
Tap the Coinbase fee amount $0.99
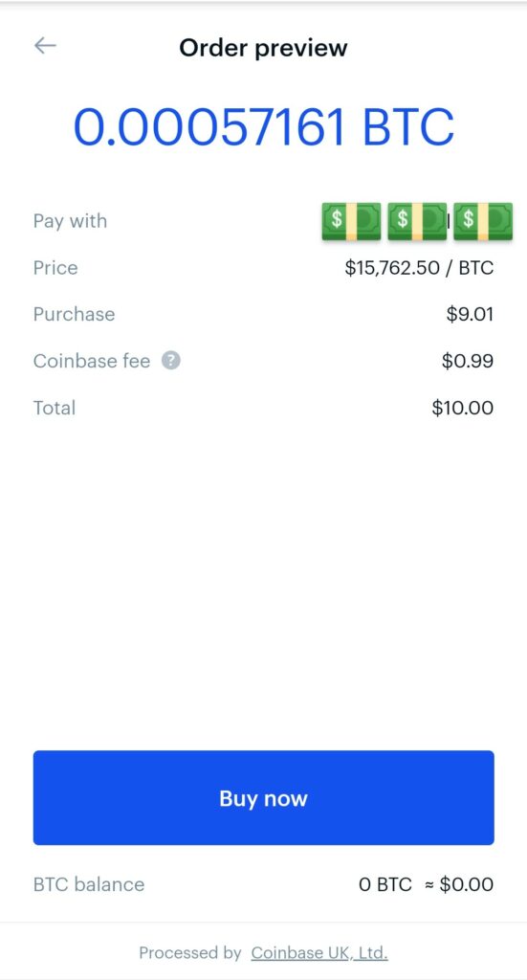[x=468, y=361]
